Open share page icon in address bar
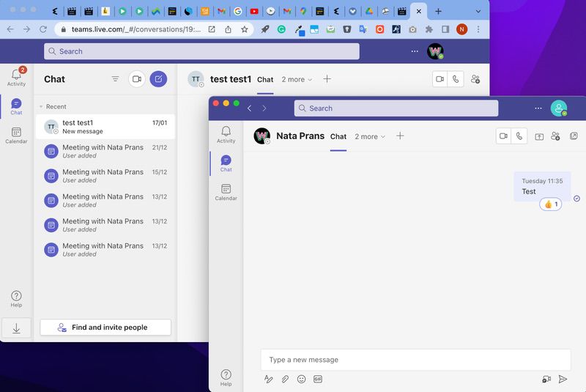The height and width of the screenshot is (392, 586). coord(228,29)
